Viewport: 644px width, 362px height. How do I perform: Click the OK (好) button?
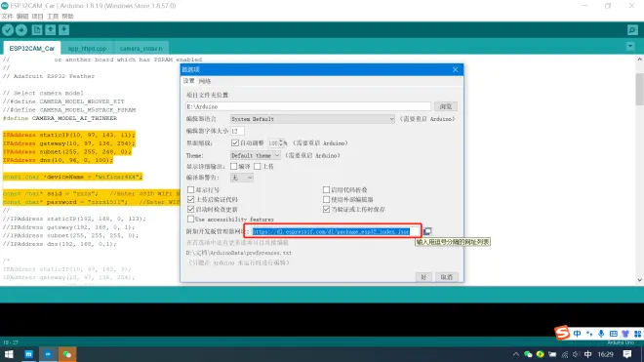tap(423, 277)
